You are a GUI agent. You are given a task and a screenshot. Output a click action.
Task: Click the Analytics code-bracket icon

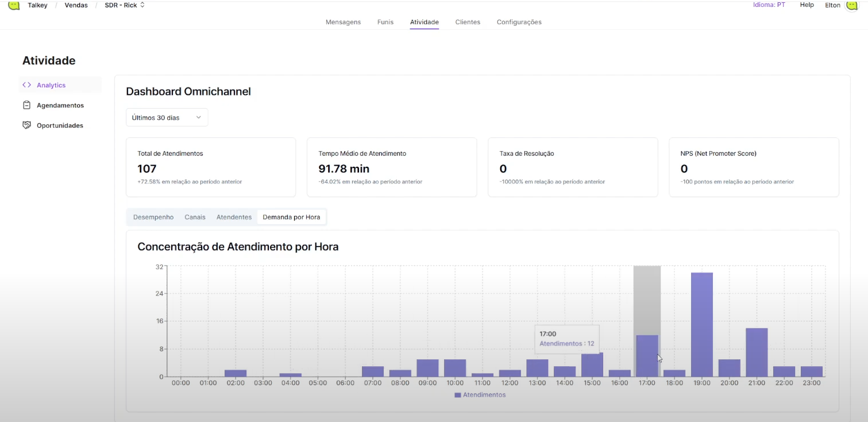point(26,85)
